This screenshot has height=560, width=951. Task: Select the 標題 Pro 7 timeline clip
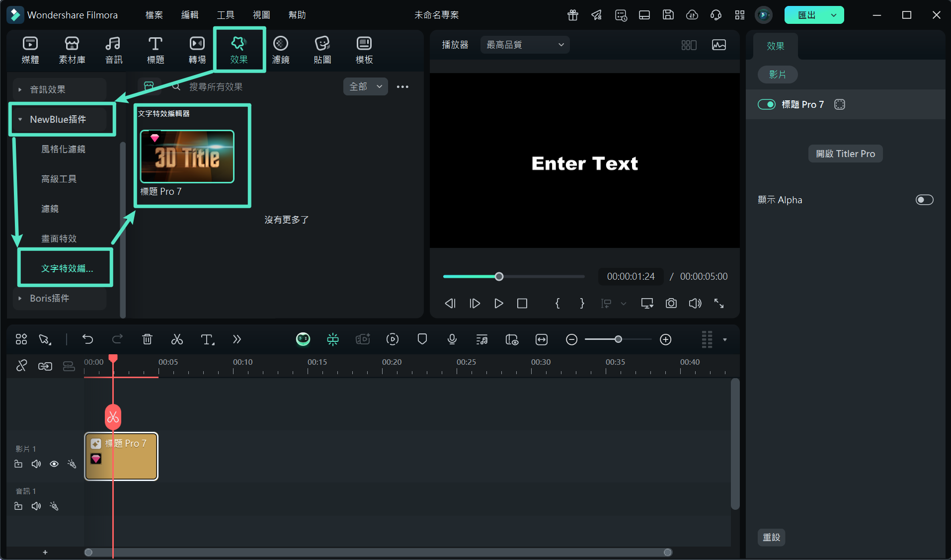tap(121, 456)
